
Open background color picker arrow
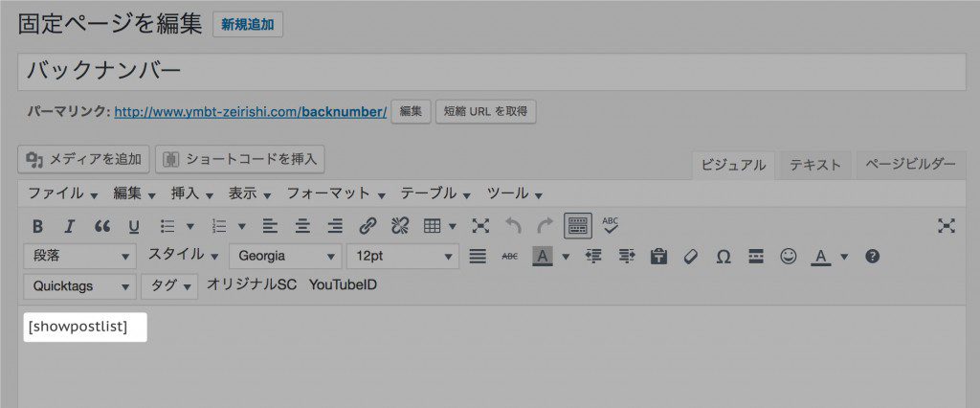pyautogui.click(x=566, y=256)
